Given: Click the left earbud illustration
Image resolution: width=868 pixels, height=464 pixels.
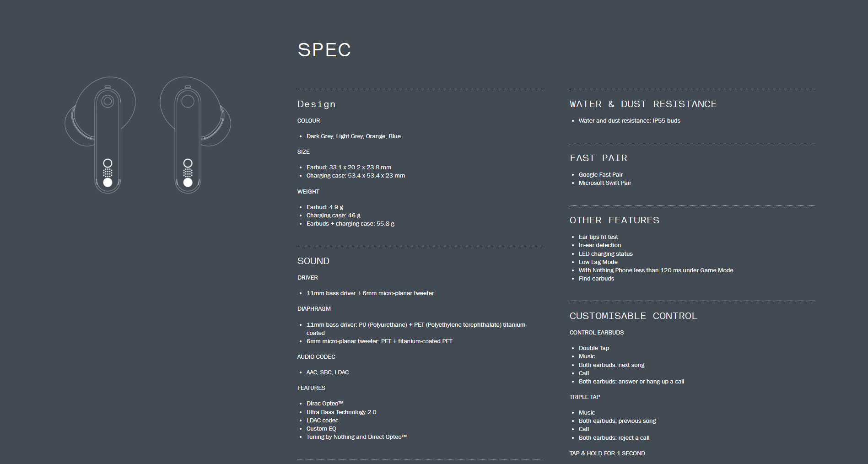Looking at the screenshot, I should pos(100,135).
